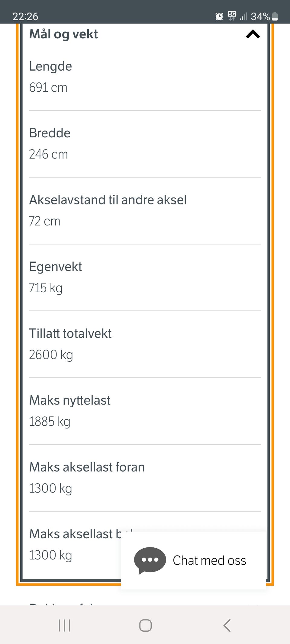Tap the Maks aksellast foran label
This screenshot has width=290, height=644.
click(x=87, y=467)
